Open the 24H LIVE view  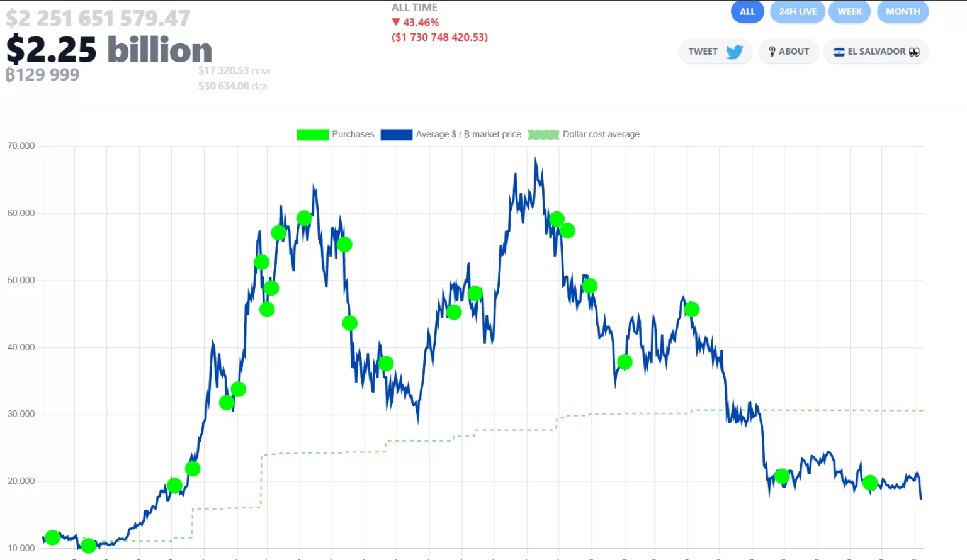pyautogui.click(x=797, y=12)
